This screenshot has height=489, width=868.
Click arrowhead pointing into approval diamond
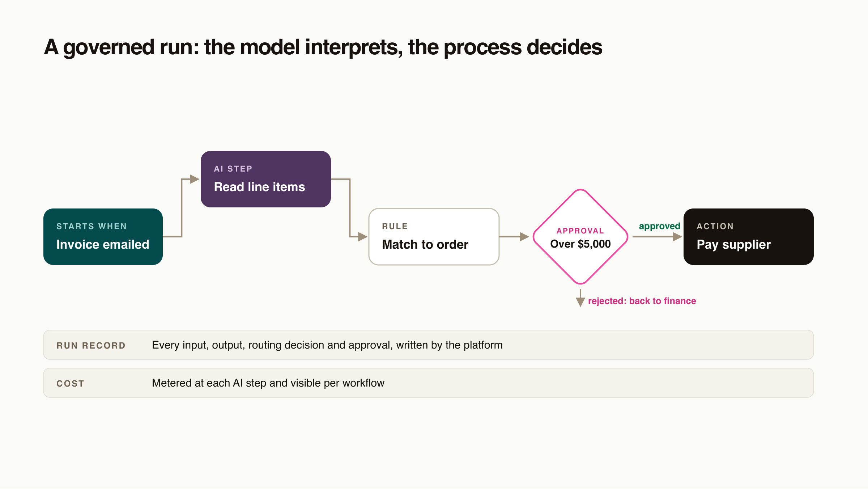(x=524, y=237)
